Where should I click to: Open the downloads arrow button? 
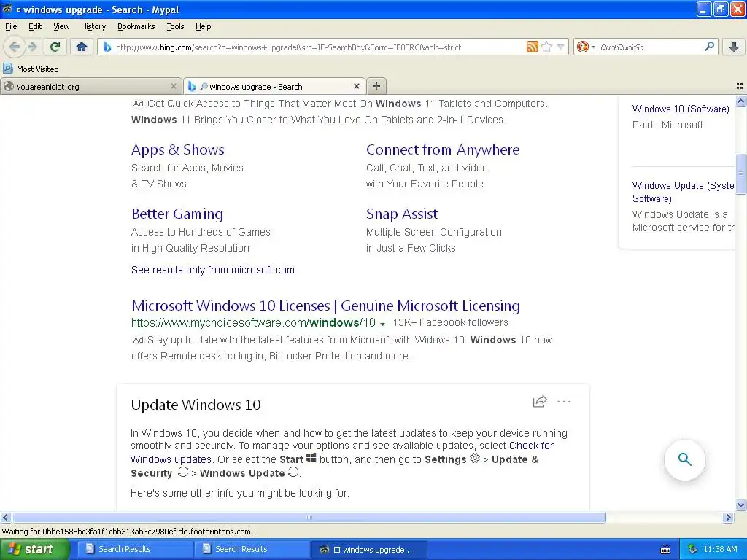(734, 47)
